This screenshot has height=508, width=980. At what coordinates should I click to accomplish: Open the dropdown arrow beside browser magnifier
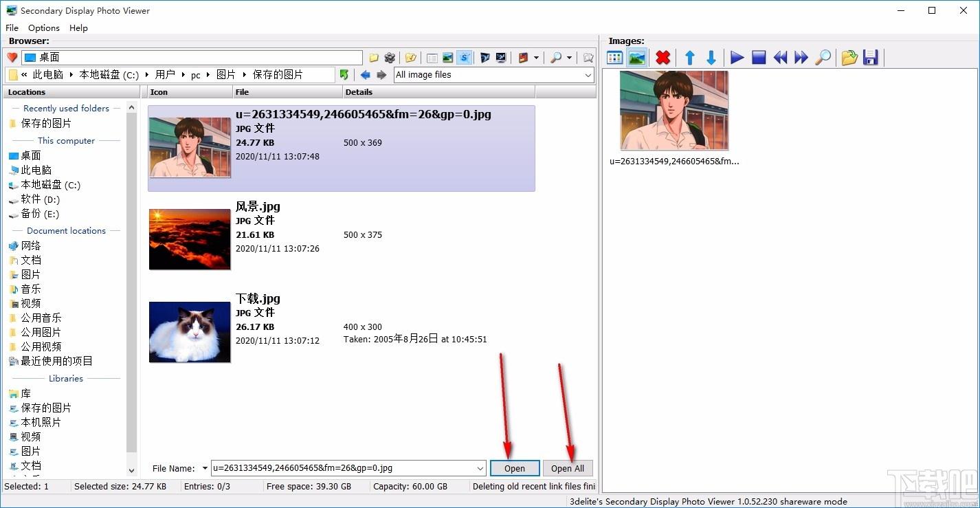pyautogui.click(x=569, y=58)
